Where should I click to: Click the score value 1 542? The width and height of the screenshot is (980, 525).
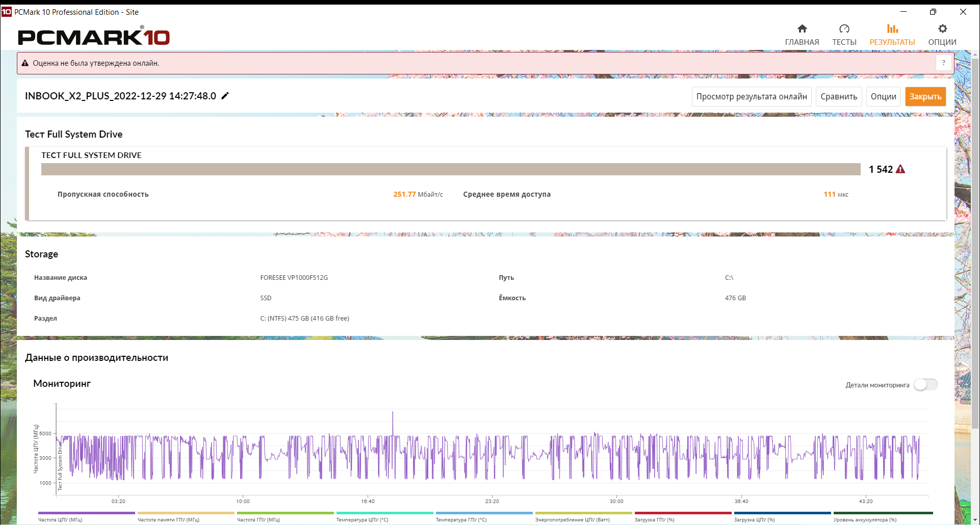point(881,169)
